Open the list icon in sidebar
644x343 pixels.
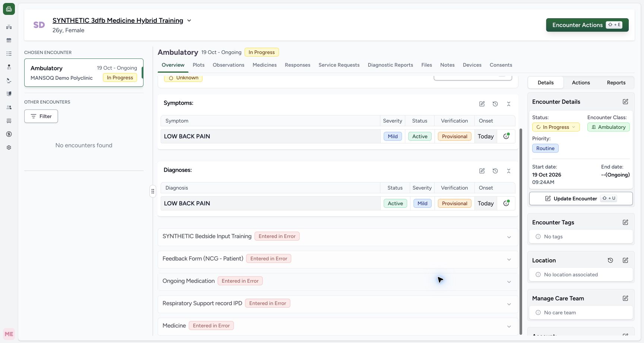pyautogui.click(x=9, y=54)
